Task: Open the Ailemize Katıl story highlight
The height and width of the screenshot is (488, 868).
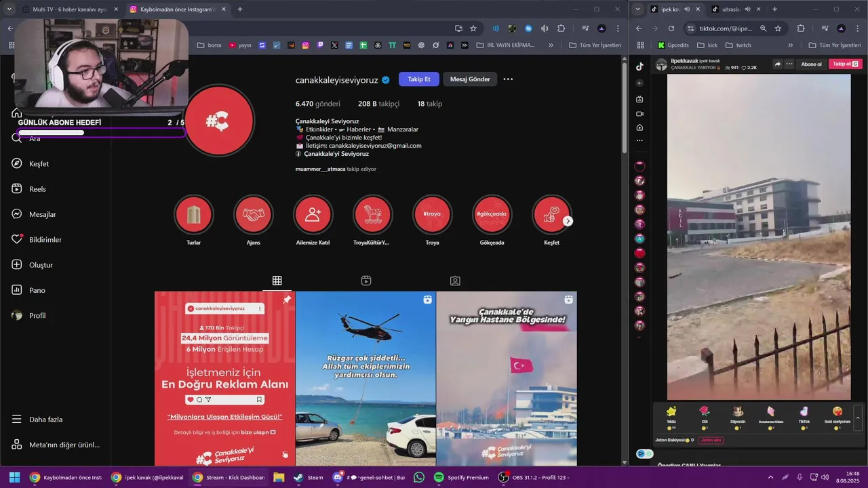Action: pyautogui.click(x=313, y=215)
